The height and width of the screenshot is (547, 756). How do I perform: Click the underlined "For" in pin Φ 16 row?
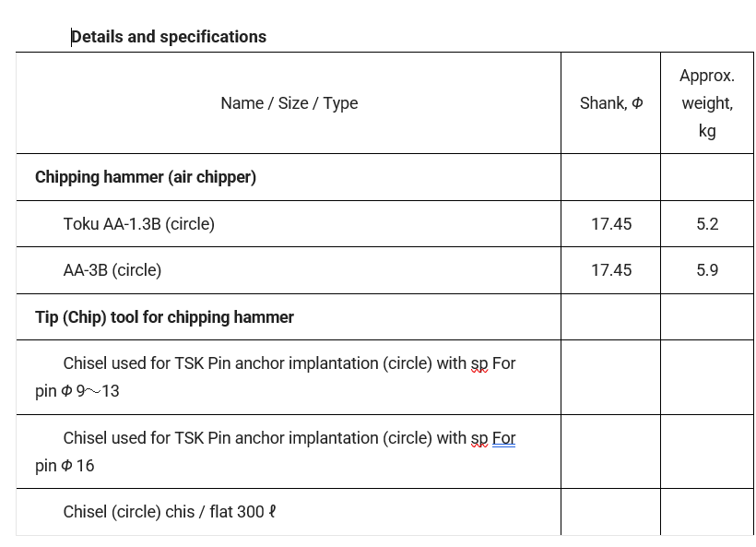point(503,438)
